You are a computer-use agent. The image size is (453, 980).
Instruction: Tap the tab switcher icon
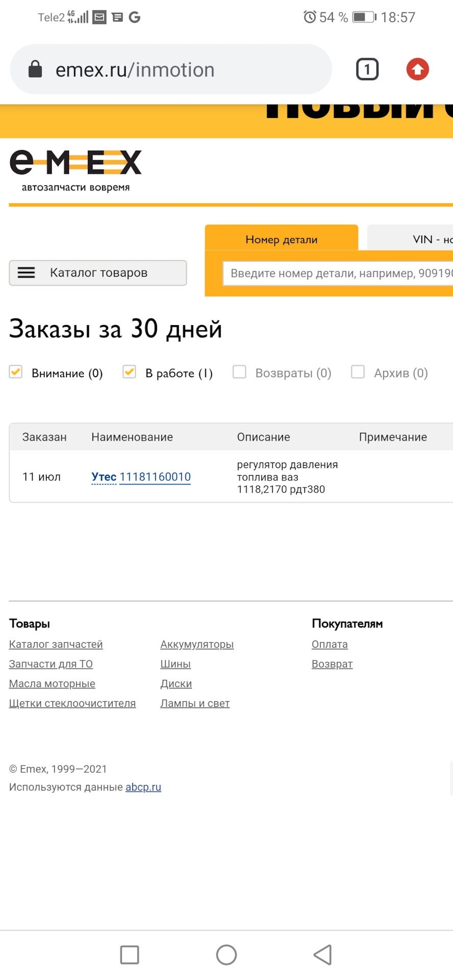click(367, 69)
